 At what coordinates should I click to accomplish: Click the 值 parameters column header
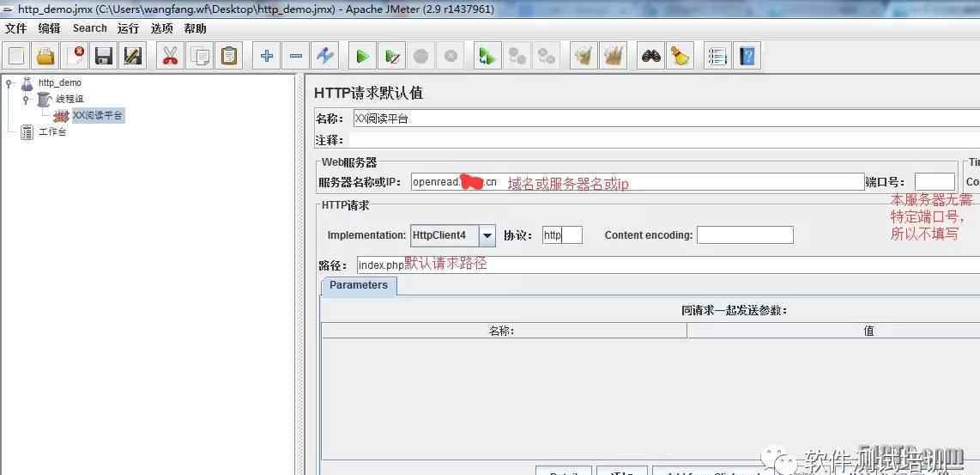834,331
